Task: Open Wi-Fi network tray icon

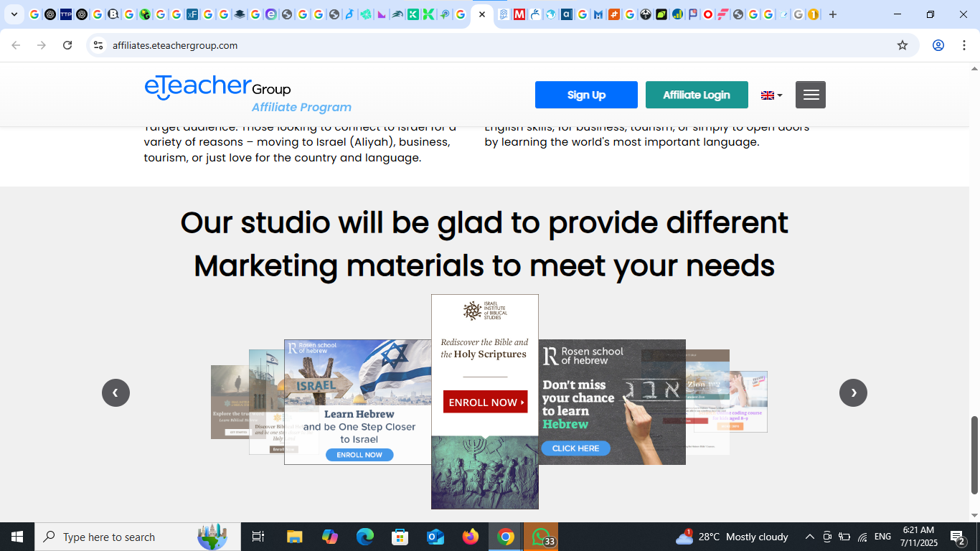Action: point(862,537)
